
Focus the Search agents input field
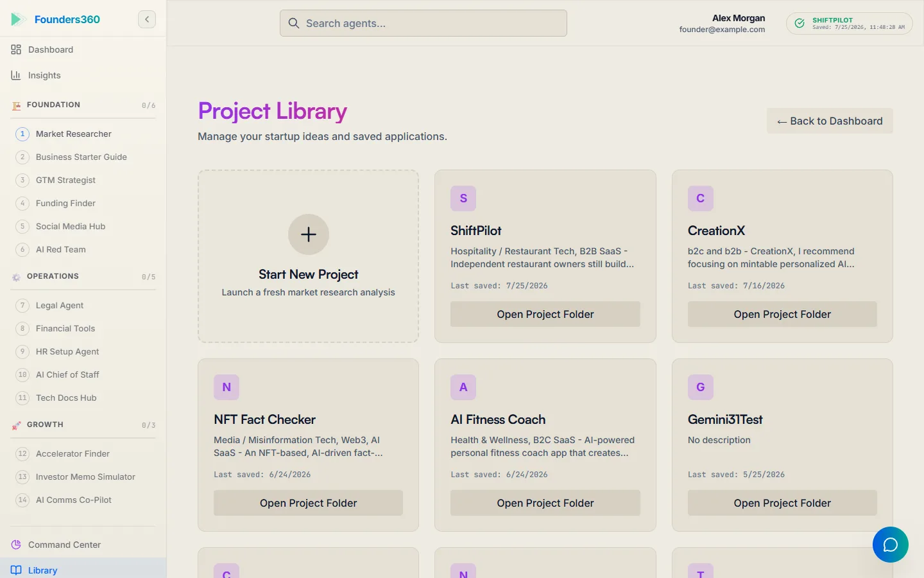pos(424,23)
